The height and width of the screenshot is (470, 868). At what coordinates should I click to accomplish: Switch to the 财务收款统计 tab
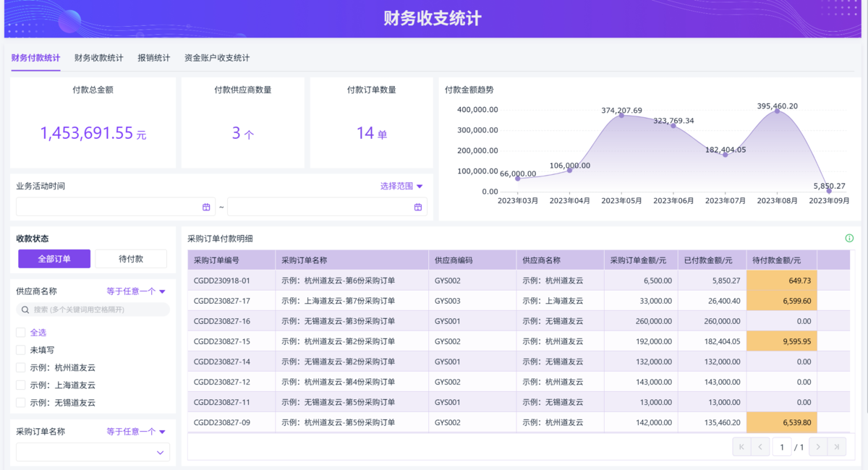[x=98, y=58]
